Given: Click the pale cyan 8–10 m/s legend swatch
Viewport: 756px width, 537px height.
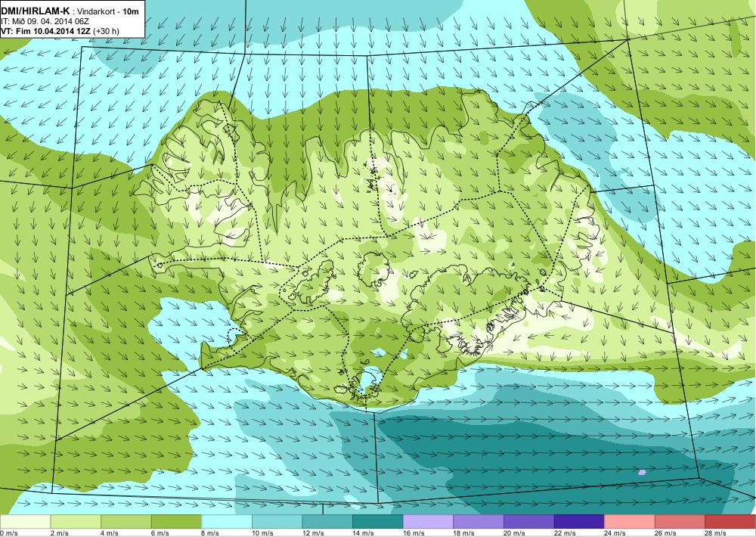Looking at the screenshot, I should coord(227,522).
